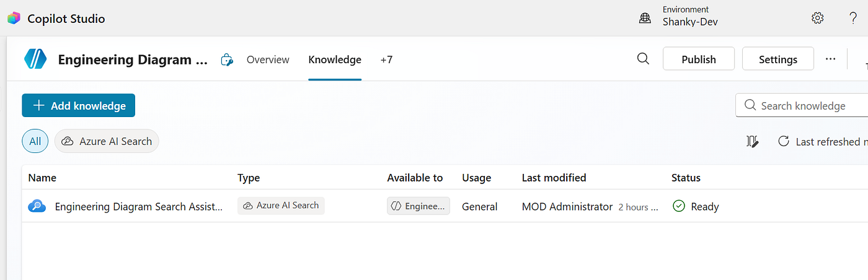Sort by the Last modified column header
The height and width of the screenshot is (280, 868).
554,178
